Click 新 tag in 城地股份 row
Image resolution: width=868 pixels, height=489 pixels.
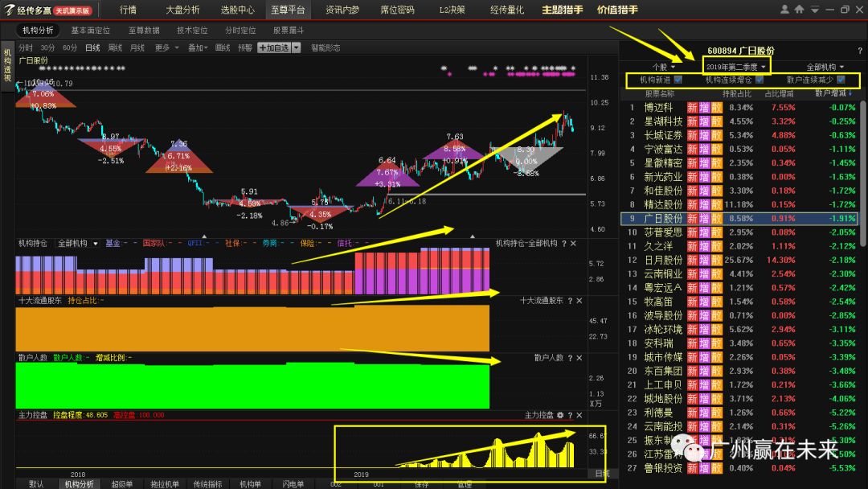(692, 399)
